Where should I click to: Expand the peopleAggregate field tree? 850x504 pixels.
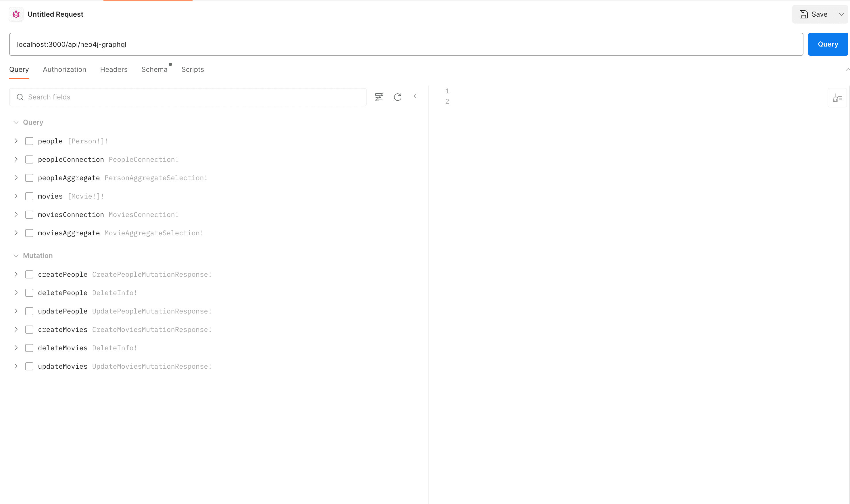pyautogui.click(x=16, y=178)
